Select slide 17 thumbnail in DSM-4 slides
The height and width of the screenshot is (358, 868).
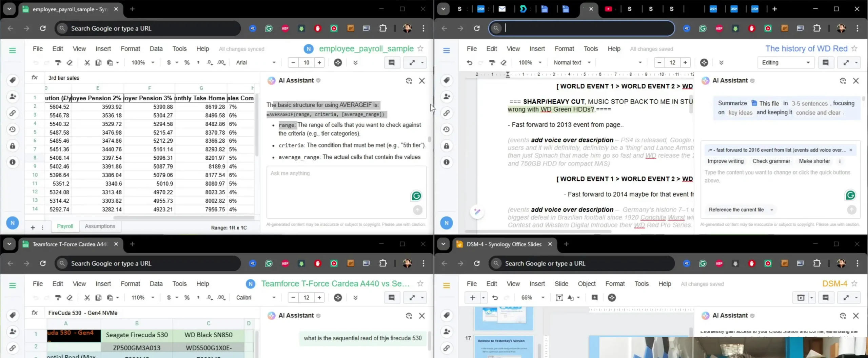504,347
